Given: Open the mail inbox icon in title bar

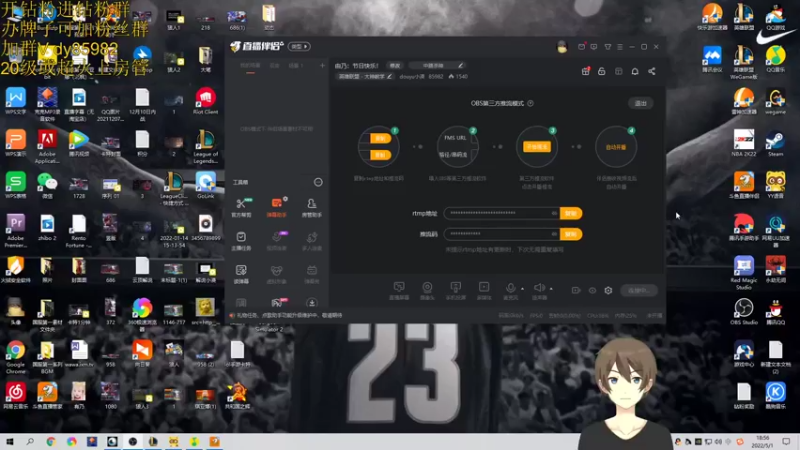Looking at the screenshot, I should pos(582,46).
